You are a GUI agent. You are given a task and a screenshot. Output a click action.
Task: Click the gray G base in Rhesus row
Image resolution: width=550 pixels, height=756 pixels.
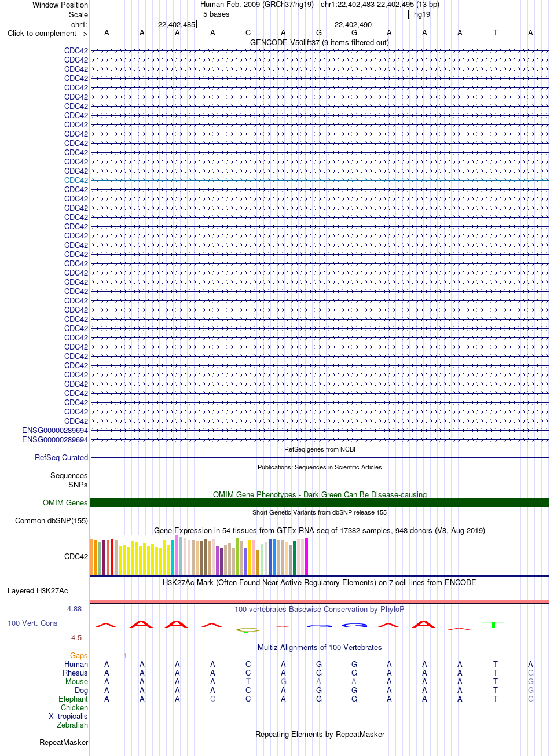pyautogui.click(x=530, y=673)
